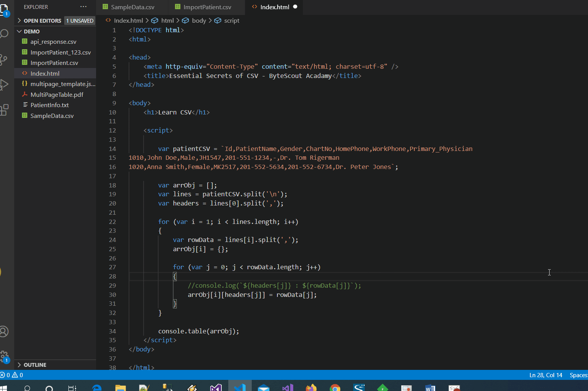The width and height of the screenshot is (588, 391).
Task: Open the Mail app from taskbar
Action: (x=264, y=388)
